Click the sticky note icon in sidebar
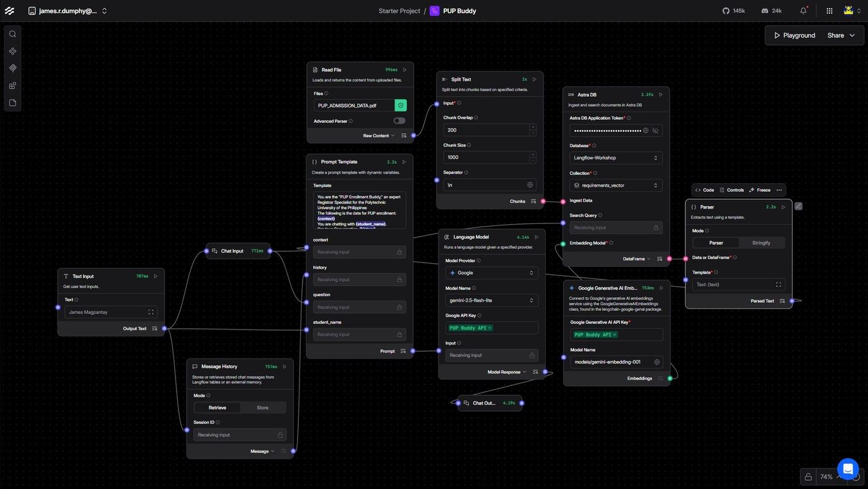This screenshot has width=868, height=489. [x=12, y=103]
